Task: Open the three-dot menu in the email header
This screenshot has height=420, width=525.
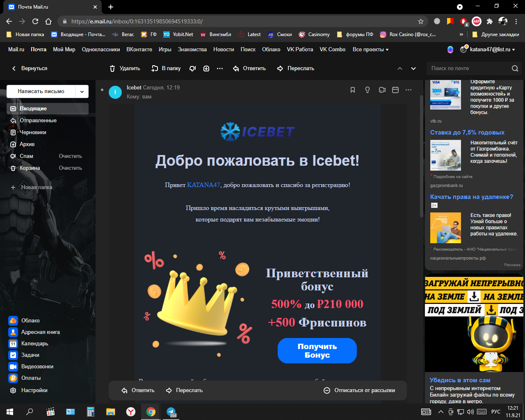Action: [409, 90]
